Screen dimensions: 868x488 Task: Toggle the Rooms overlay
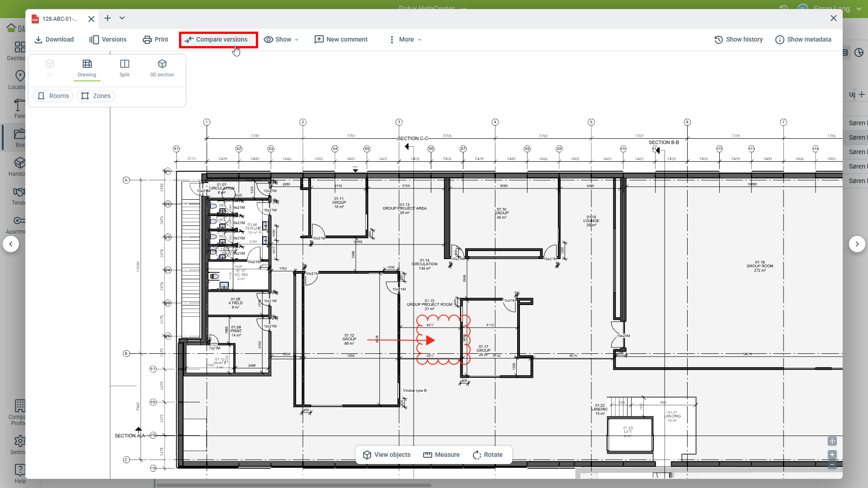coord(53,96)
